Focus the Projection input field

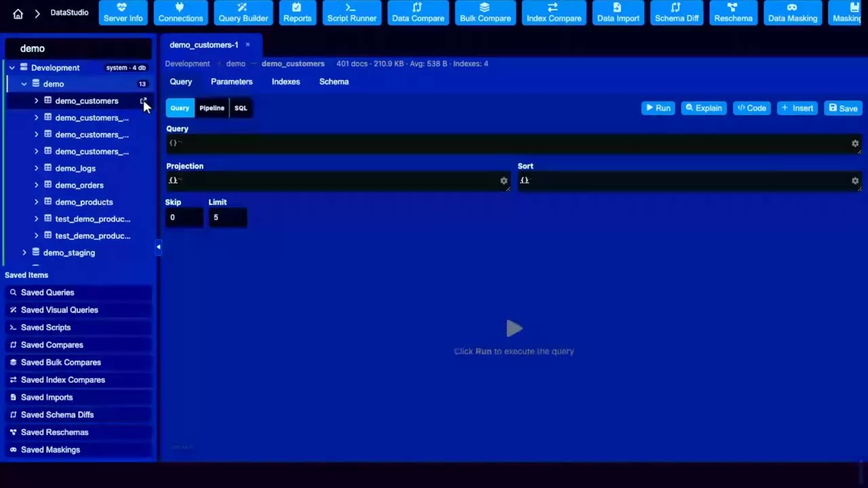(x=338, y=180)
